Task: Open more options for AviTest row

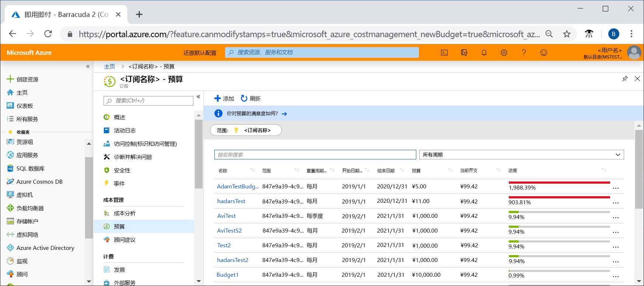Action: 616,218
